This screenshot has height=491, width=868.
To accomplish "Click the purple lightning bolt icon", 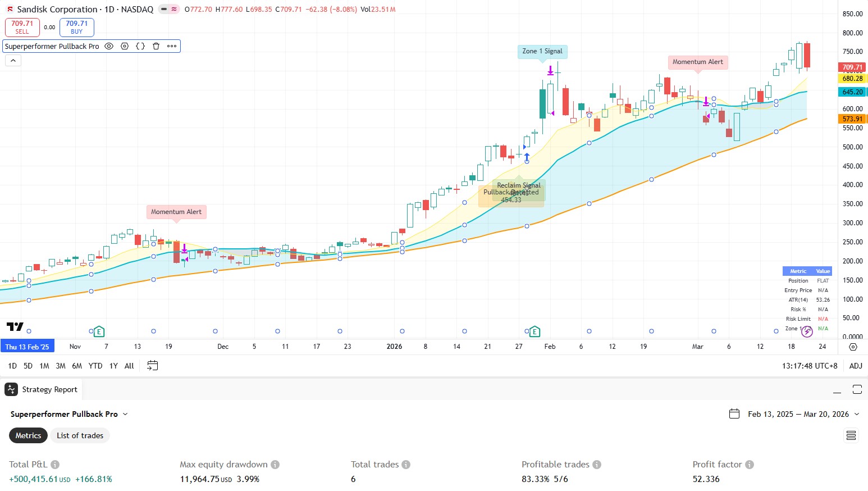I will pos(807,331).
